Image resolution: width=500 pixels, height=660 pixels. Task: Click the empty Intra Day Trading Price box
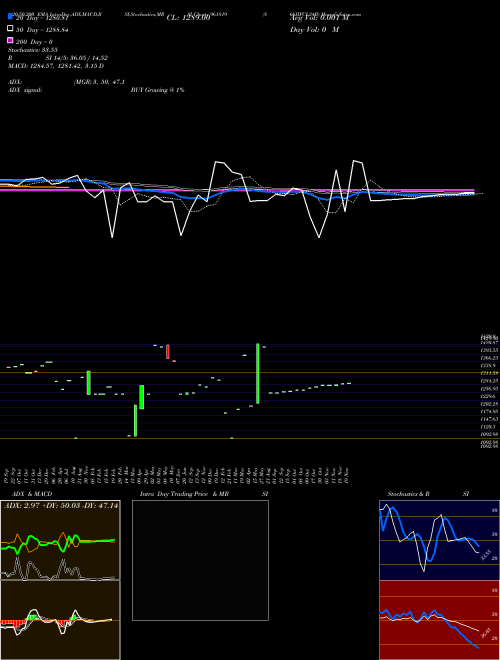200,560
